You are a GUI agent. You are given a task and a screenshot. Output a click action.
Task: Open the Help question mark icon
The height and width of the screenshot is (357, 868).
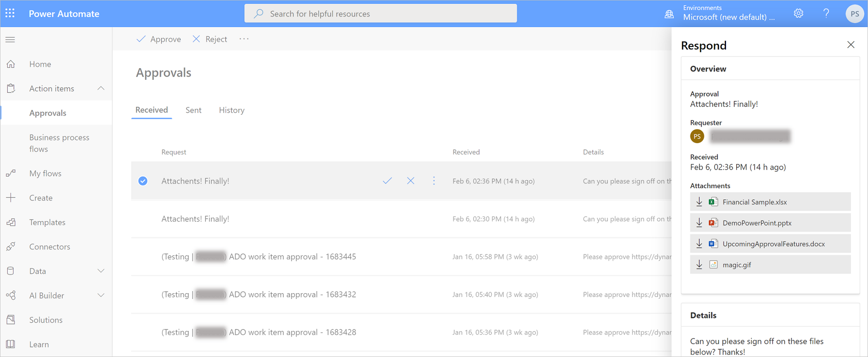[x=826, y=14]
